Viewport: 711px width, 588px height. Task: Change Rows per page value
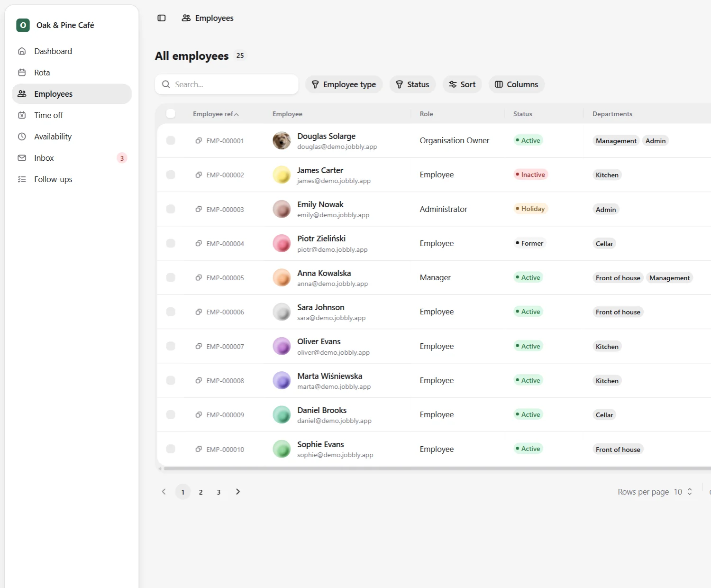click(683, 492)
